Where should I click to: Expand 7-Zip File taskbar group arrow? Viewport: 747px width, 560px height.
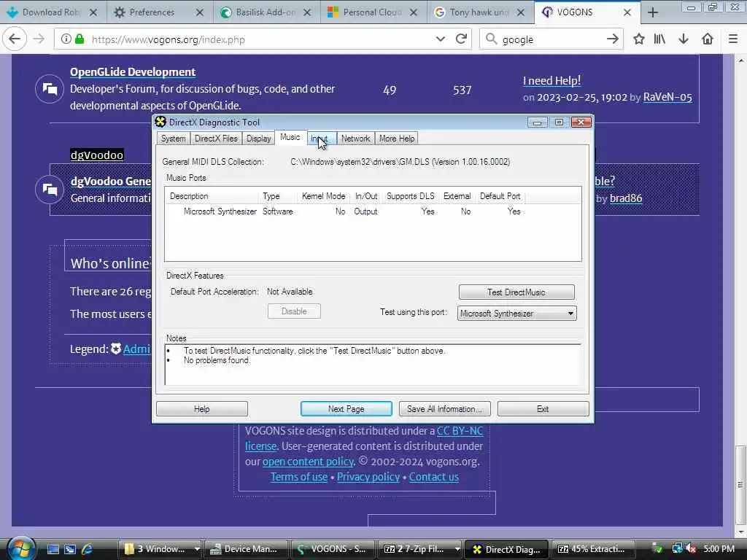[457, 549]
